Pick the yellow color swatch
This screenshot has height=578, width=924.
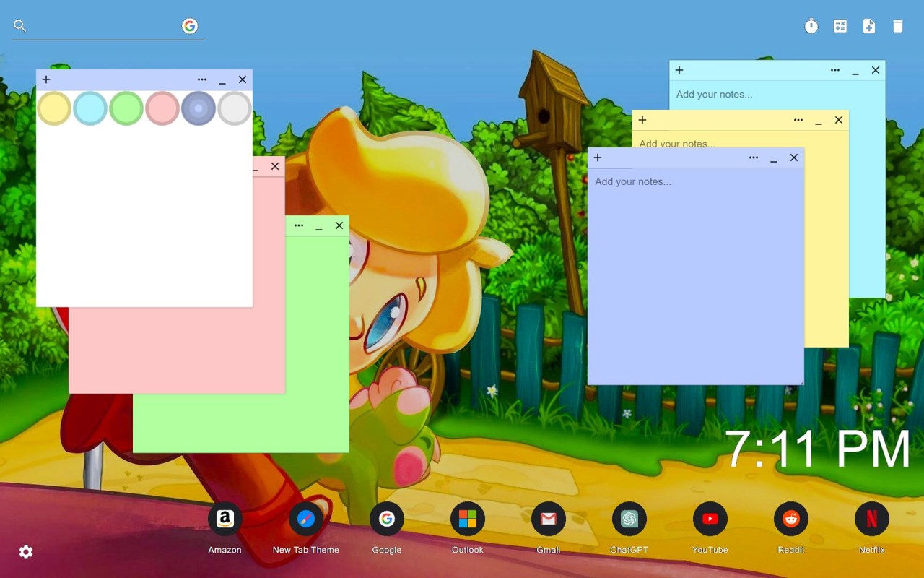pos(54,108)
